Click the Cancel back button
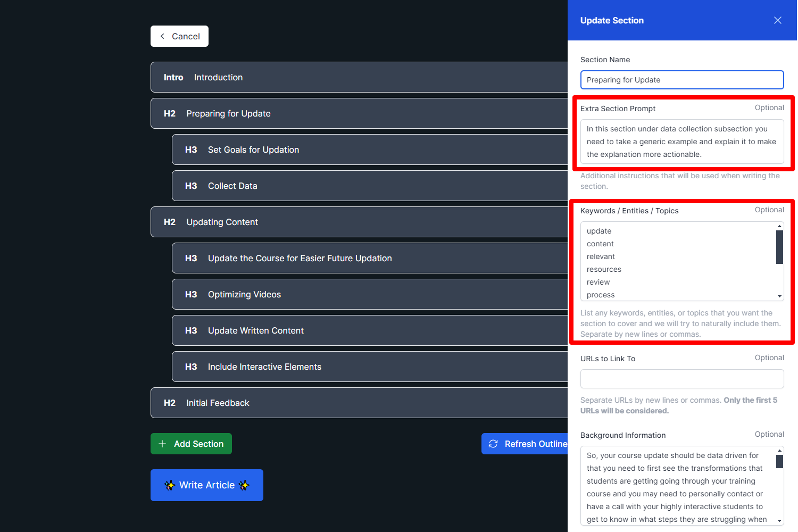This screenshot has width=798, height=532. [179, 36]
